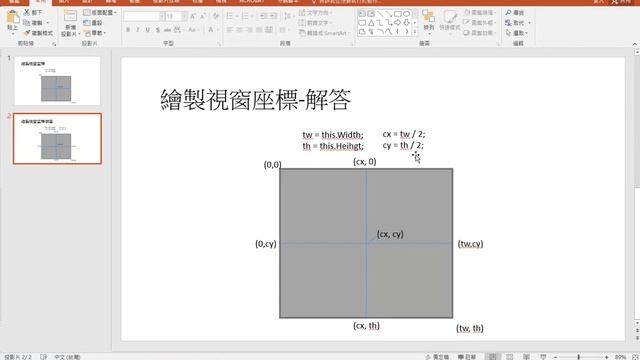The width and height of the screenshot is (640, 360).
Task: Expand the shapes gallery more arrow
Action: (415, 32)
